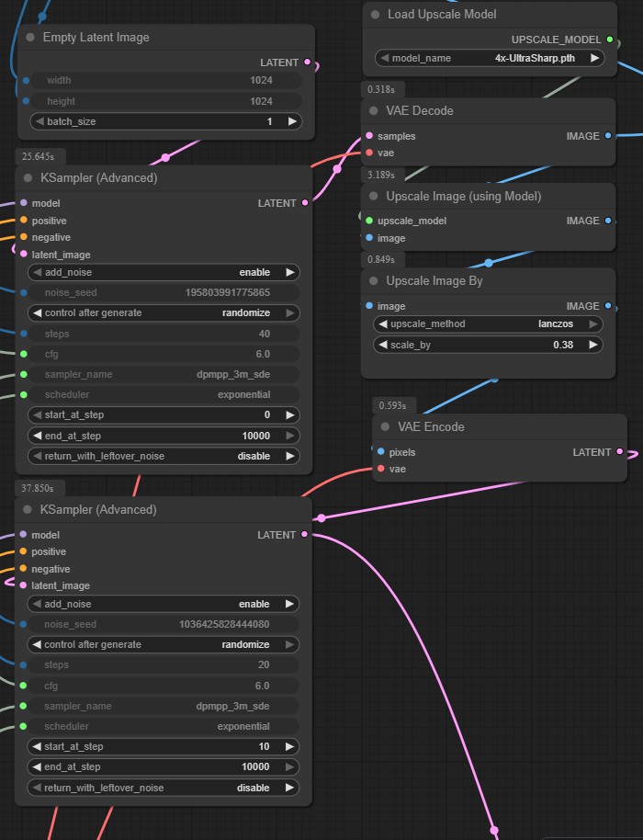
Task: Open the upscale_method lanczos selector
Action: tap(488, 324)
